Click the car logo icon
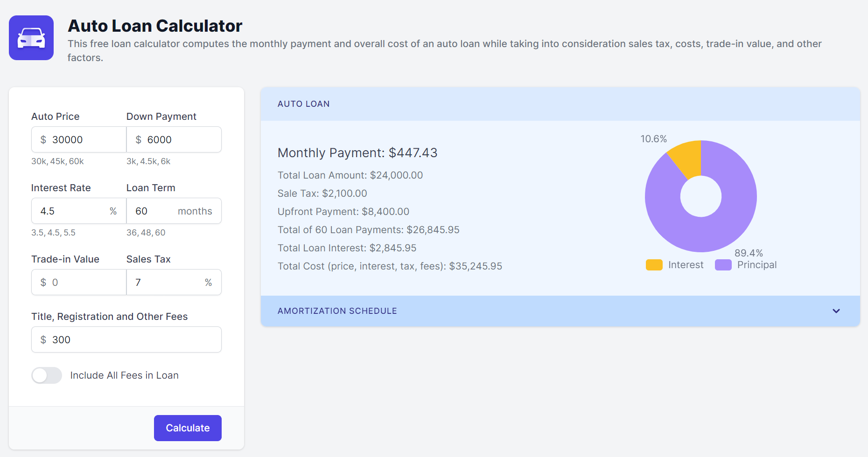The width and height of the screenshot is (868, 457). (x=31, y=38)
